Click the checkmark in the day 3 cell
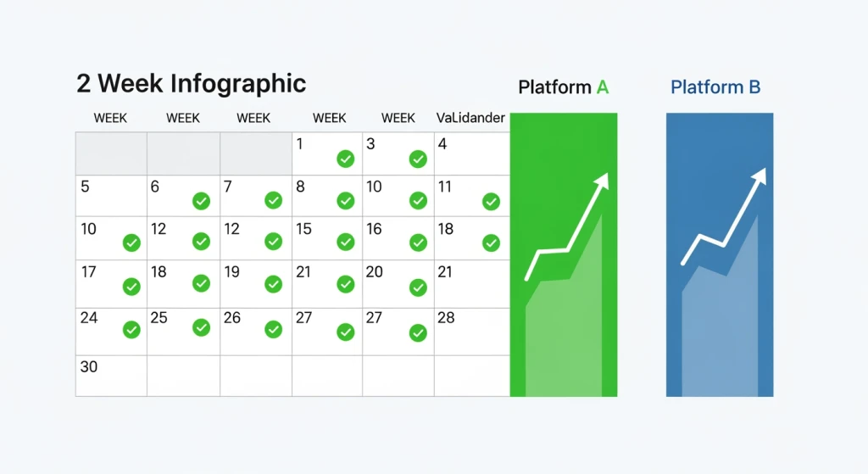Image resolution: width=868 pixels, height=474 pixels. pos(418,159)
